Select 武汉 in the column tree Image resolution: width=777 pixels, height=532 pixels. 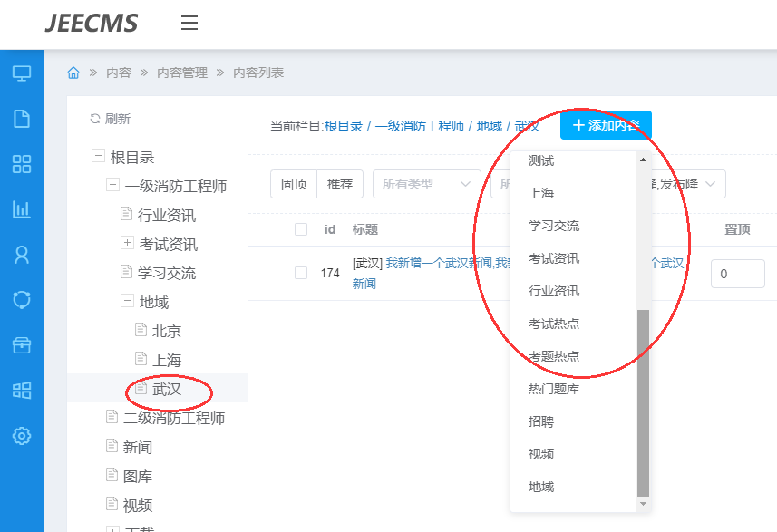(167, 390)
